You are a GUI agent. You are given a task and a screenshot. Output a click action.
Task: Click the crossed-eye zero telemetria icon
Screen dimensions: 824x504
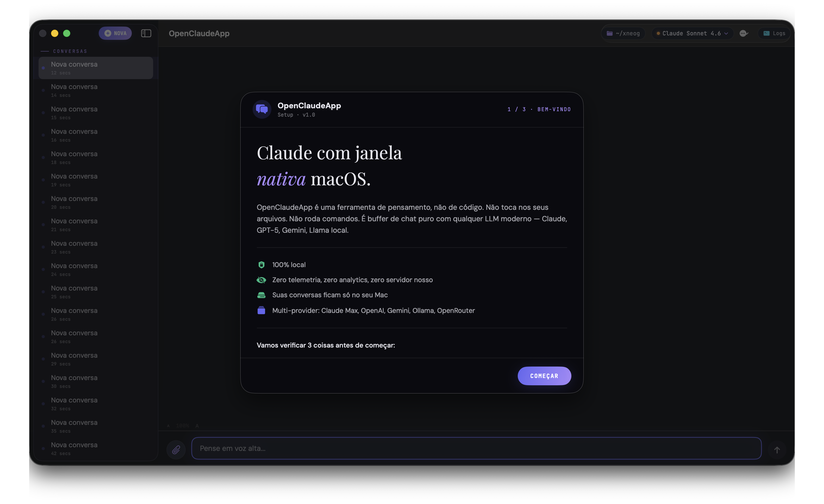pyautogui.click(x=261, y=280)
